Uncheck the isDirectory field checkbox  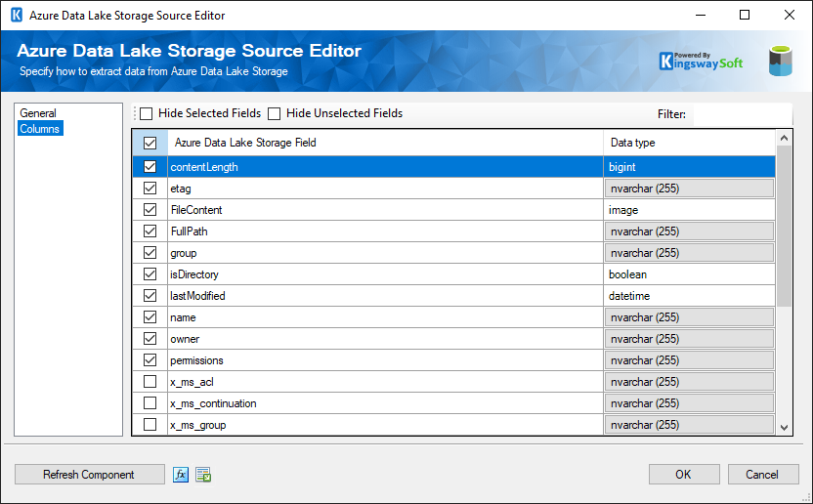click(150, 273)
